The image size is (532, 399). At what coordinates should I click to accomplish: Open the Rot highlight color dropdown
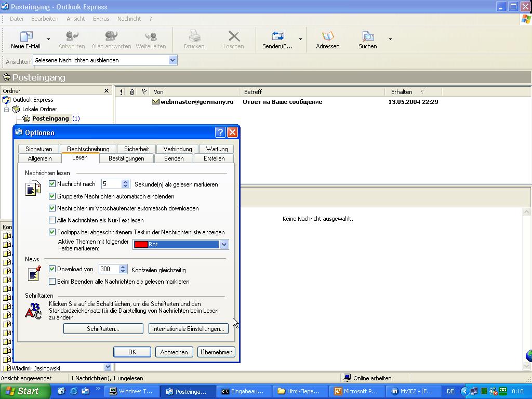224,244
